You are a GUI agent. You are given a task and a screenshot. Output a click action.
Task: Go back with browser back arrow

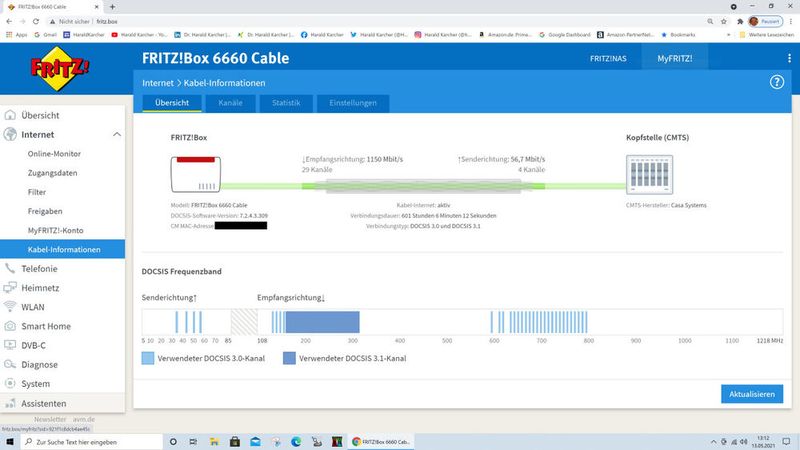click(x=9, y=21)
